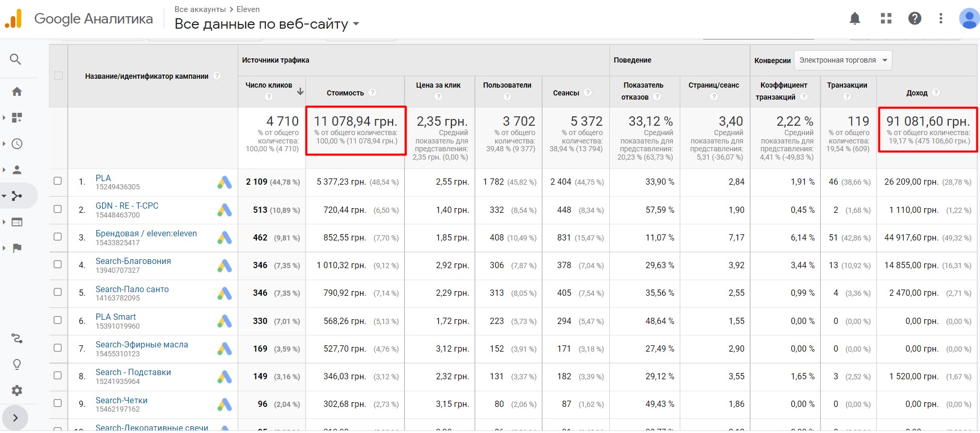Check the box for Search-Благовония row
Image resolution: width=980 pixels, height=433 pixels.
[58, 264]
